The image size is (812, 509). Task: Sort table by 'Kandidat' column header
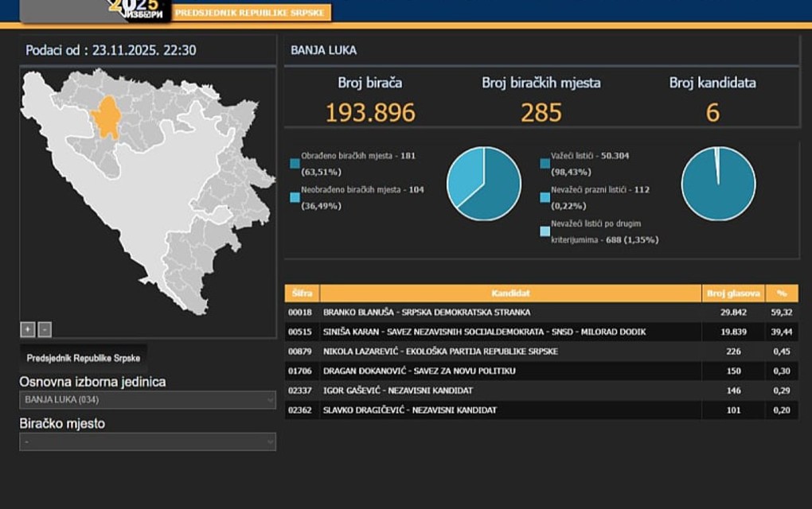coord(510,293)
